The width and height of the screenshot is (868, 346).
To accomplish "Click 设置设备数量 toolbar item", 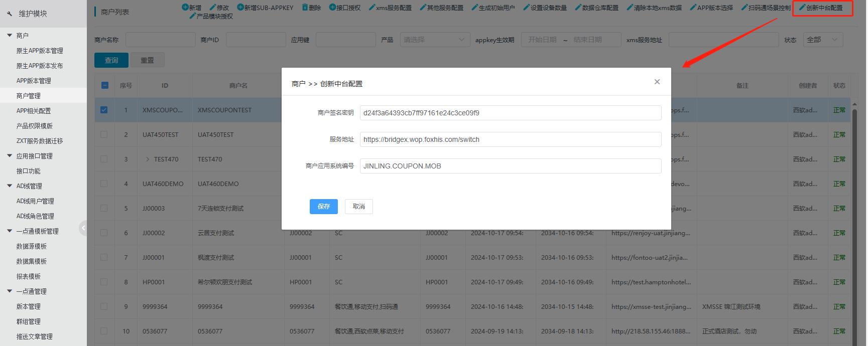I will pos(545,8).
